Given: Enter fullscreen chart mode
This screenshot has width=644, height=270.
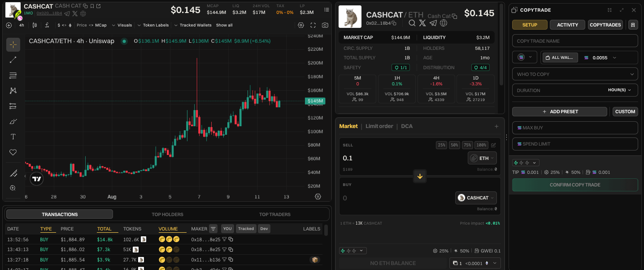Looking at the screenshot, I should click(313, 25).
